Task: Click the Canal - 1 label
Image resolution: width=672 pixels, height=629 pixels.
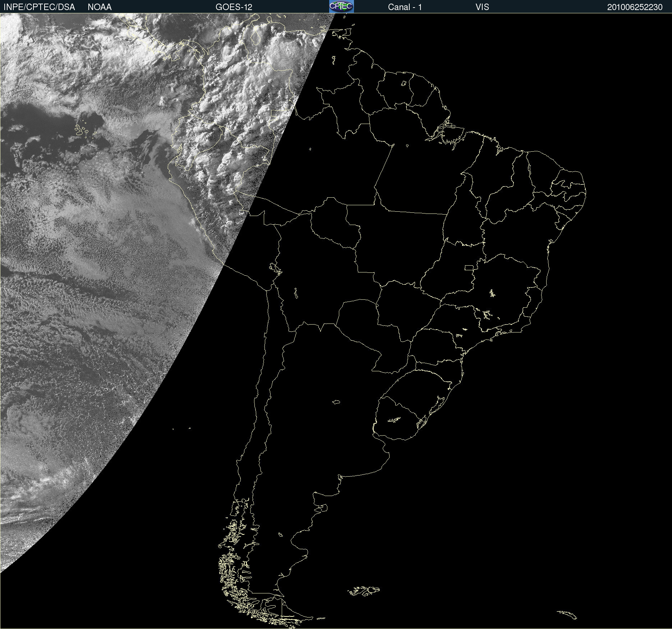Action: (405, 7)
